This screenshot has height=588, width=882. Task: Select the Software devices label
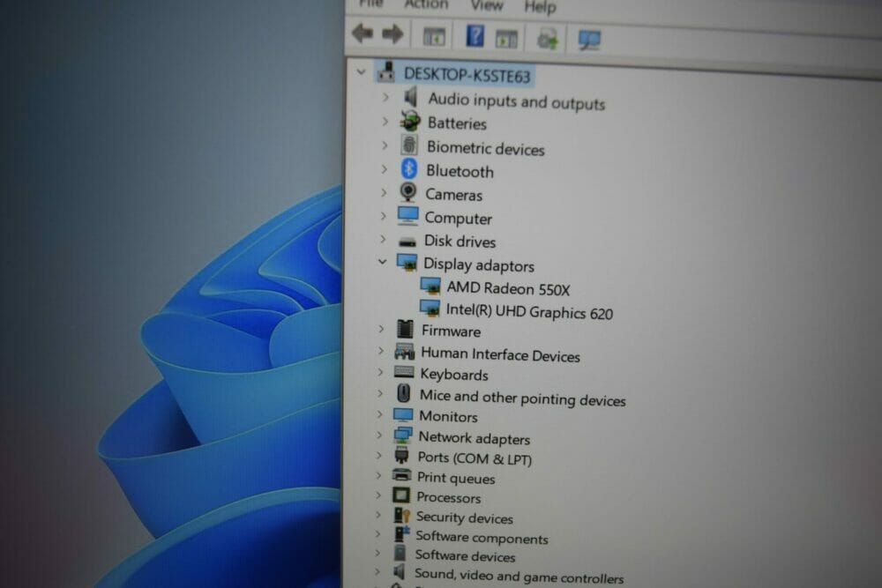(465, 556)
